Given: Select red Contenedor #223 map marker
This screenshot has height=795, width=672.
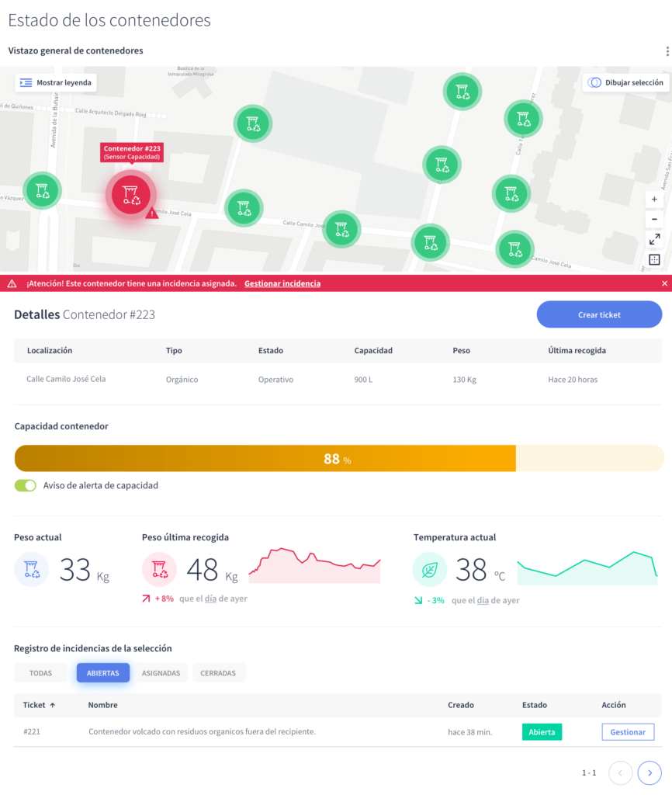Looking at the screenshot, I should click(x=130, y=195).
